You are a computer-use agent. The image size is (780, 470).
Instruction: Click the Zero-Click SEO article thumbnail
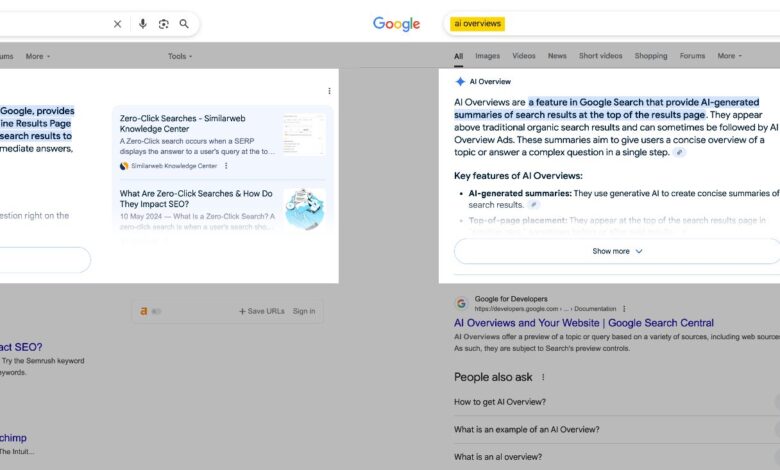point(305,209)
